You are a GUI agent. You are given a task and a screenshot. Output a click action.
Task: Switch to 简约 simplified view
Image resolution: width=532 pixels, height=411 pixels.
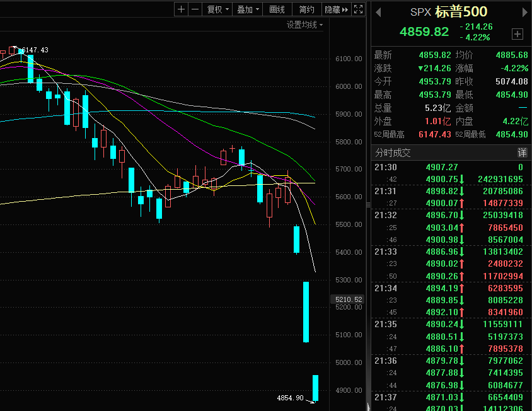coord(307,9)
